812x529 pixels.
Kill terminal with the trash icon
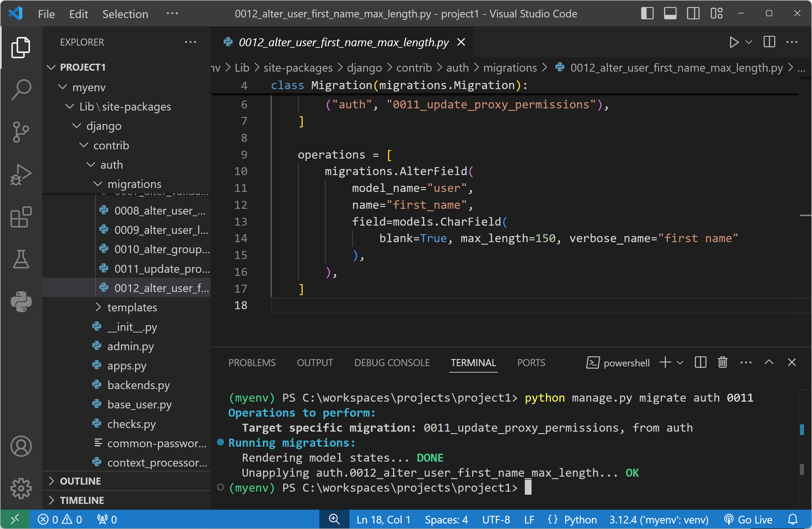tap(722, 362)
